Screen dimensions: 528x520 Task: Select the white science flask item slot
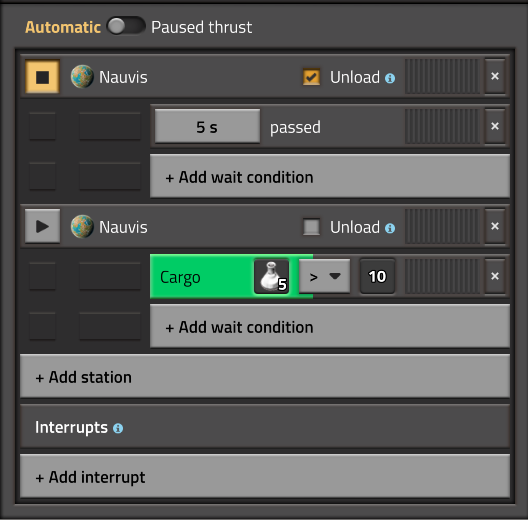tap(271, 277)
